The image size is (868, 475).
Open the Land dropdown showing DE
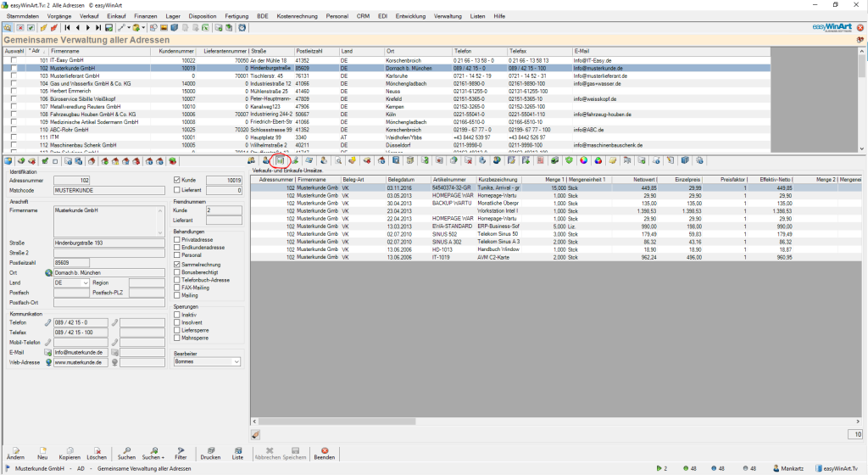(x=85, y=282)
